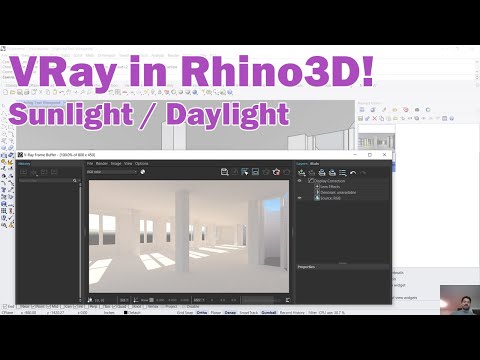Toggle SmartTrack in Rhino status bar

coord(249,313)
